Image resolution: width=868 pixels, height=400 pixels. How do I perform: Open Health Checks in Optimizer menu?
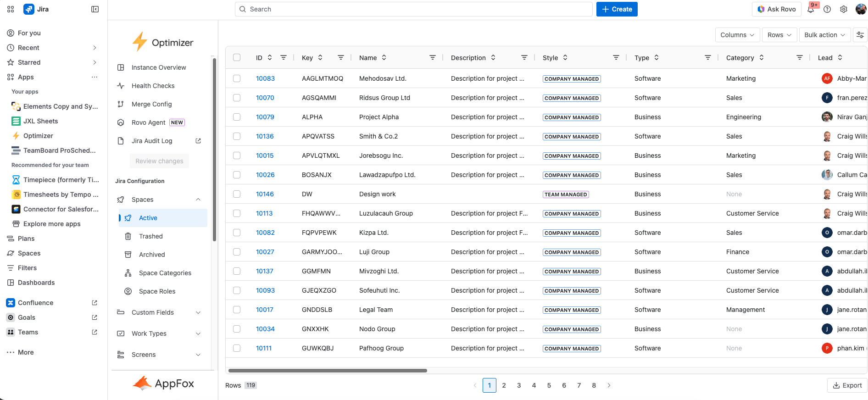click(153, 86)
